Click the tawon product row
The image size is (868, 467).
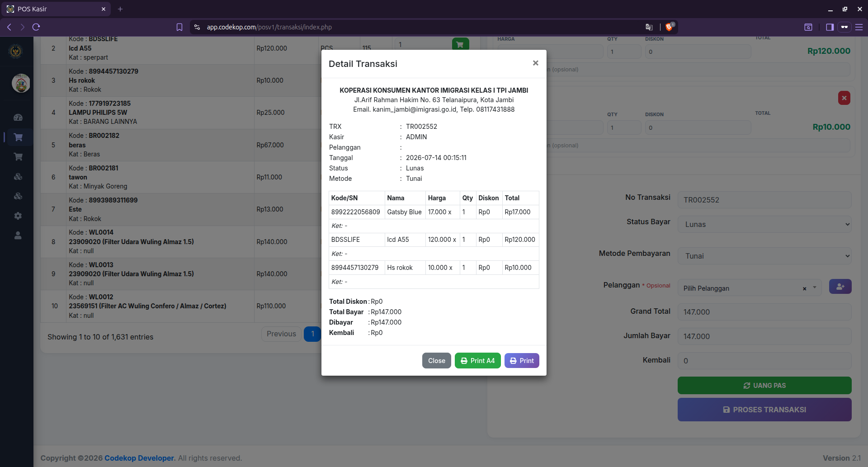point(181,177)
